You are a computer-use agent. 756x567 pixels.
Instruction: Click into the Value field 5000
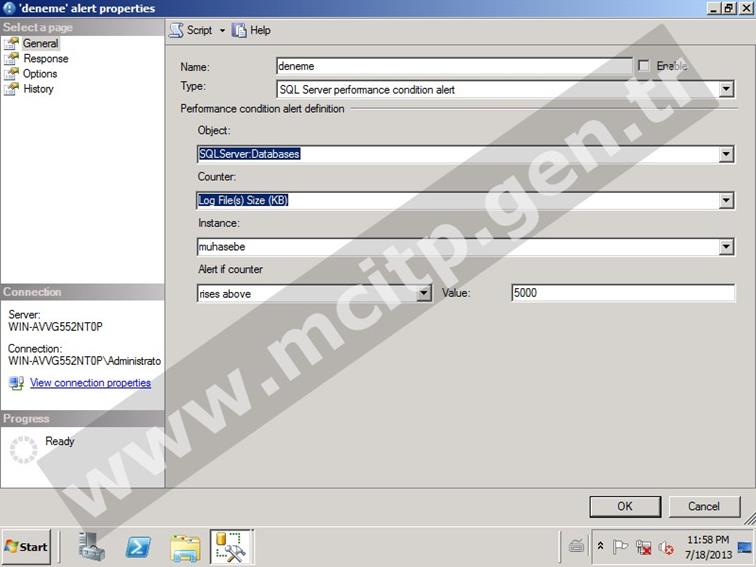623,293
